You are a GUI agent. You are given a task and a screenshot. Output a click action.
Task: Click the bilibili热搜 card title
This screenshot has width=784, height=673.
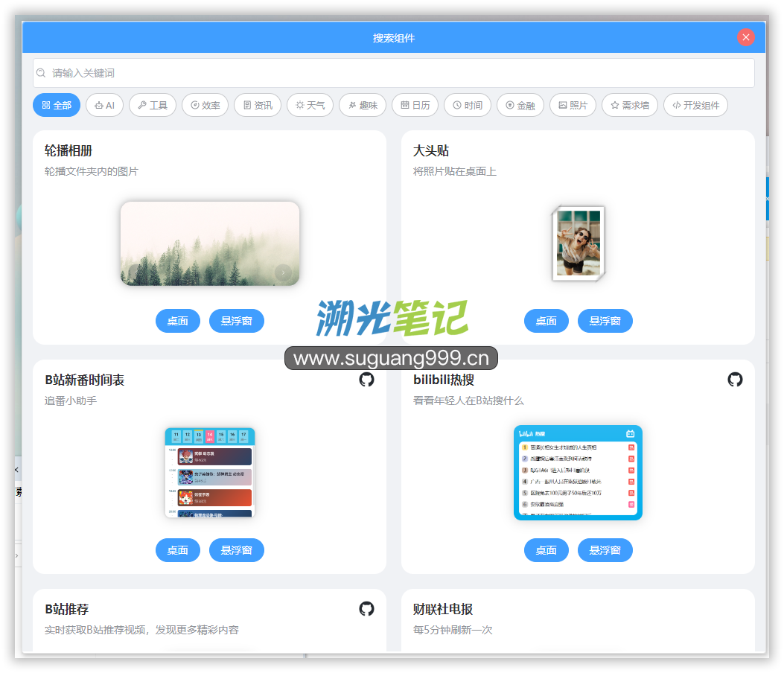click(444, 380)
